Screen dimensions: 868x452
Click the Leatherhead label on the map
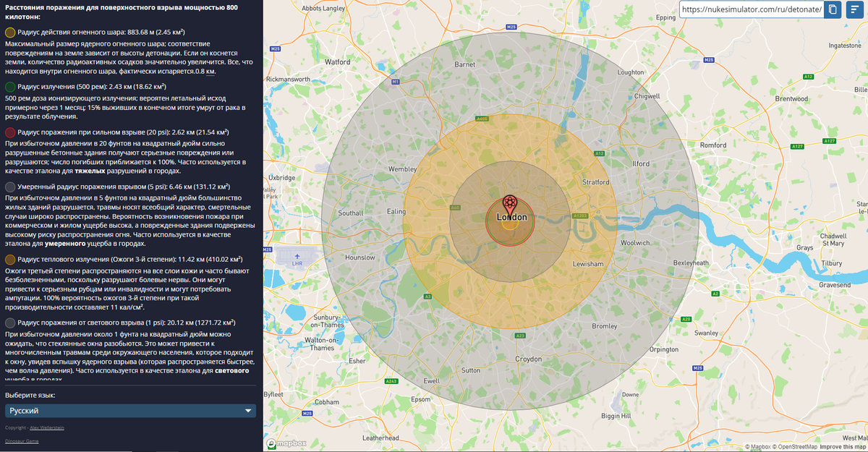tap(380, 438)
